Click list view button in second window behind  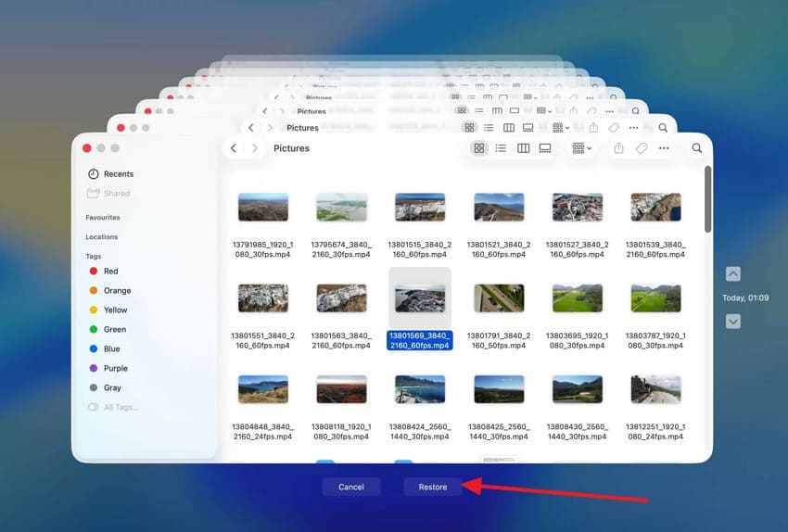(x=489, y=128)
